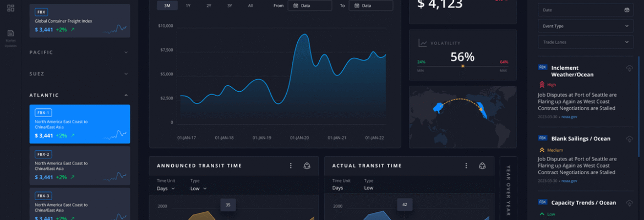
Task: Click the orange volatility slider marker
Action: pyautogui.click(x=463, y=66)
